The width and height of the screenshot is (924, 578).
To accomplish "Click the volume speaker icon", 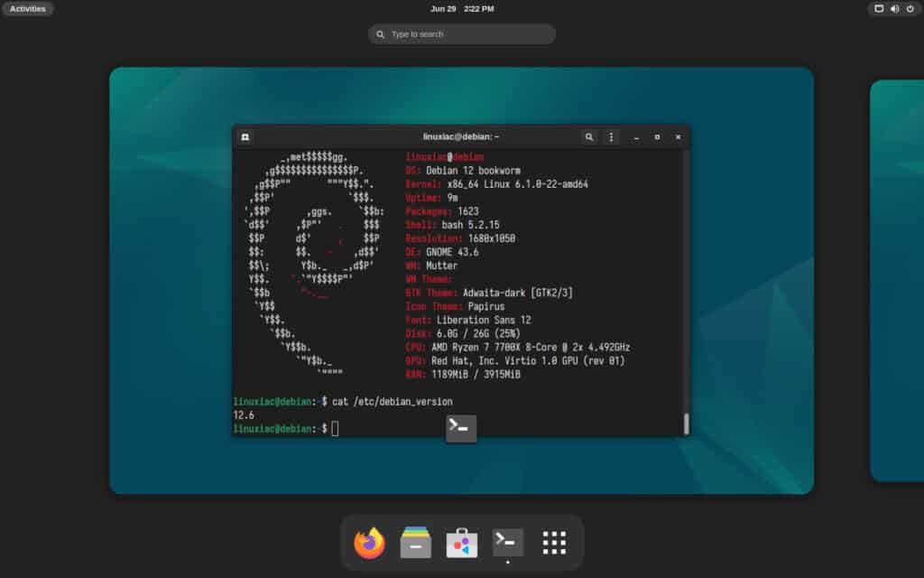I will (x=894, y=9).
